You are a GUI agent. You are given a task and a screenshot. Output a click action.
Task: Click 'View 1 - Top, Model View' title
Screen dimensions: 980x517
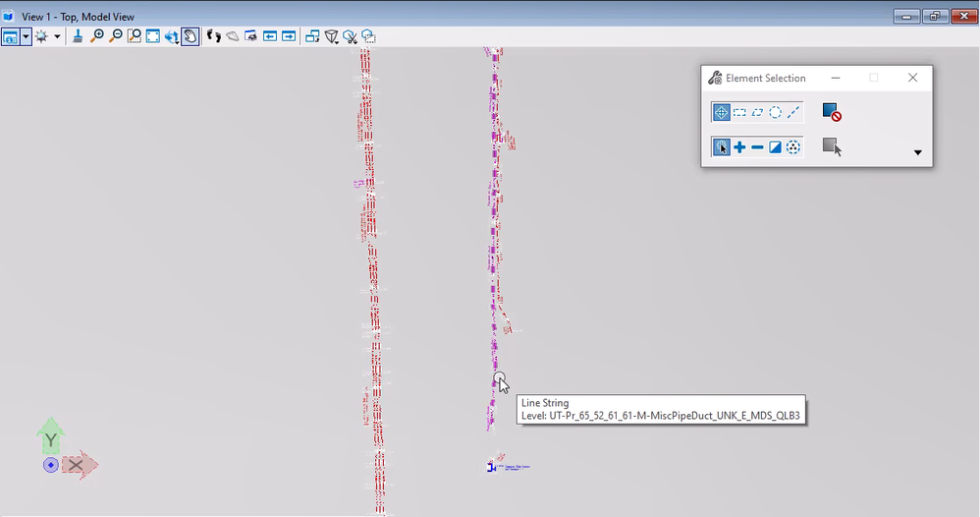(79, 17)
